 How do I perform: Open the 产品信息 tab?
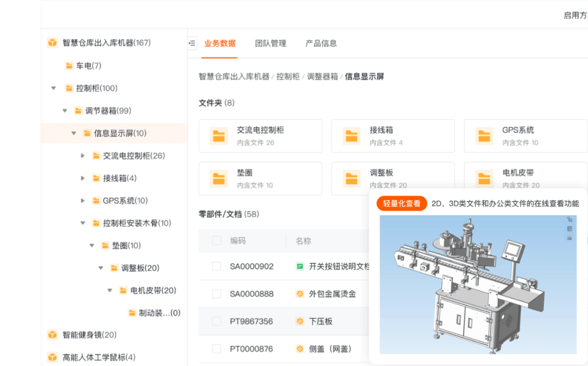coord(321,43)
